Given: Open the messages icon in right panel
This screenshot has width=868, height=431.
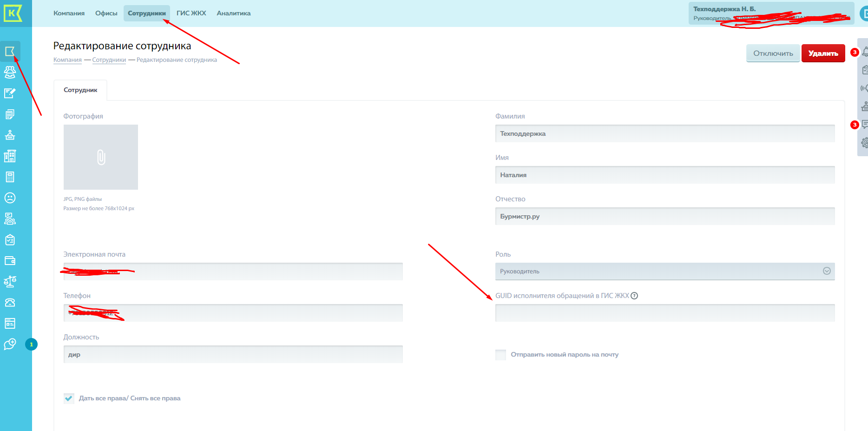Looking at the screenshot, I should point(865,125).
